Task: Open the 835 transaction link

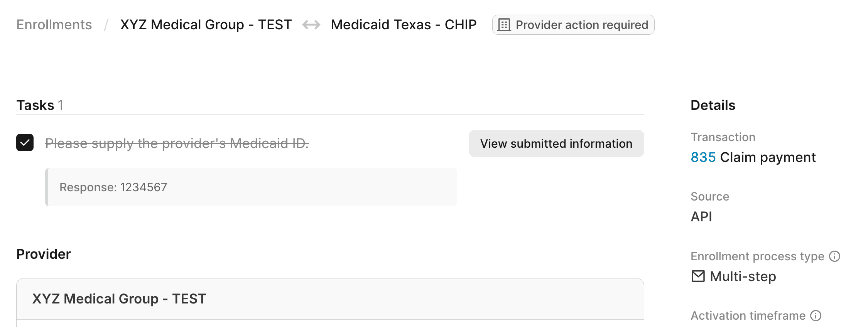Action: point(703,157)
